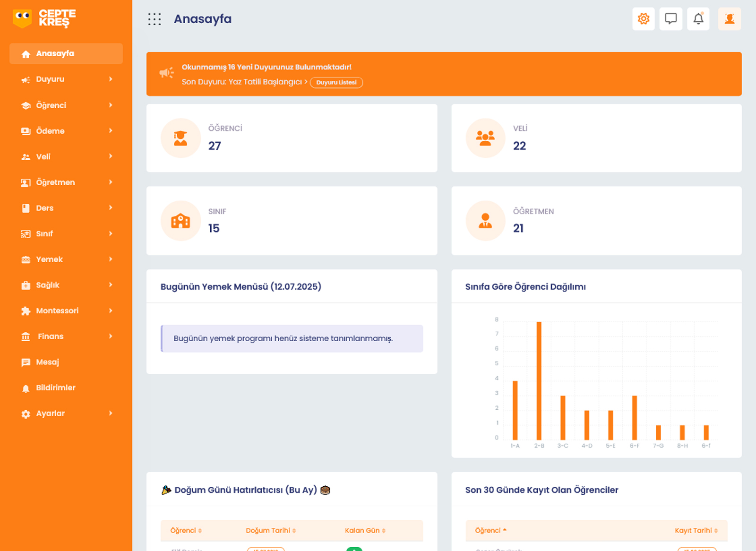Open Mesaj from the sidebar menu
The width and height of the screenshot is (756, 551).
point(47,362)
